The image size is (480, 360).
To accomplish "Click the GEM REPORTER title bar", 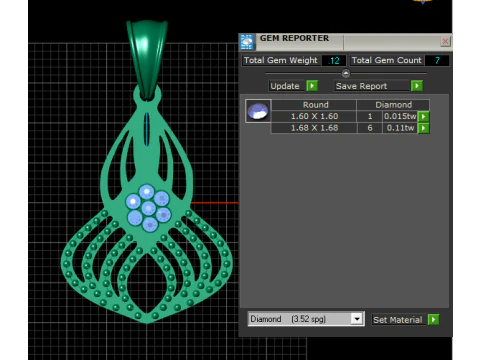I will (x=347, y=41).
